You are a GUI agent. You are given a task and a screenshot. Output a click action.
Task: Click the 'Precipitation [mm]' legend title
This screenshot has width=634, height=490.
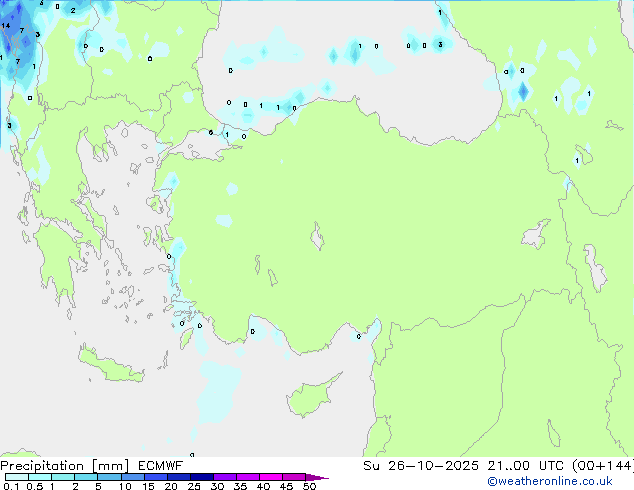pos(65,466)
